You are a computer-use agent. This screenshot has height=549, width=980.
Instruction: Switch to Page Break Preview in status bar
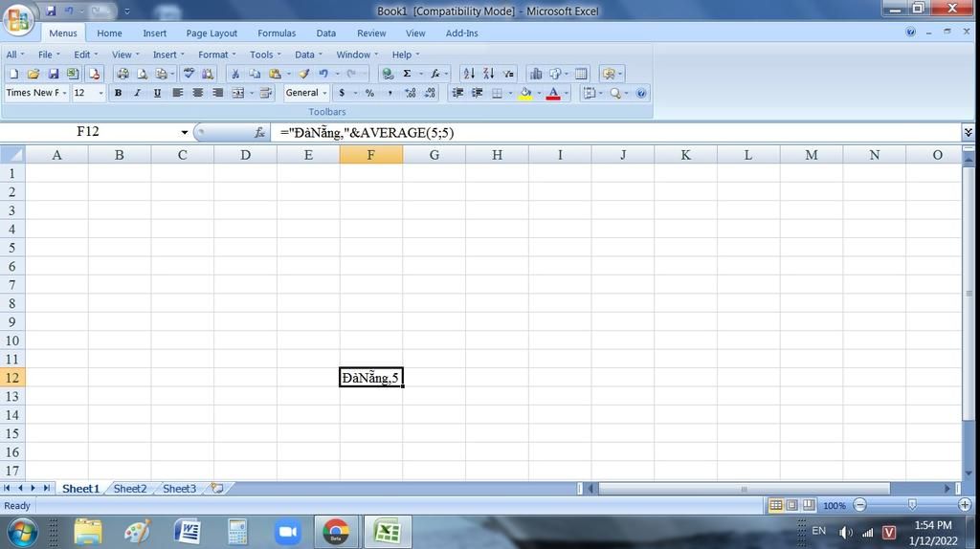pos(809,505)
